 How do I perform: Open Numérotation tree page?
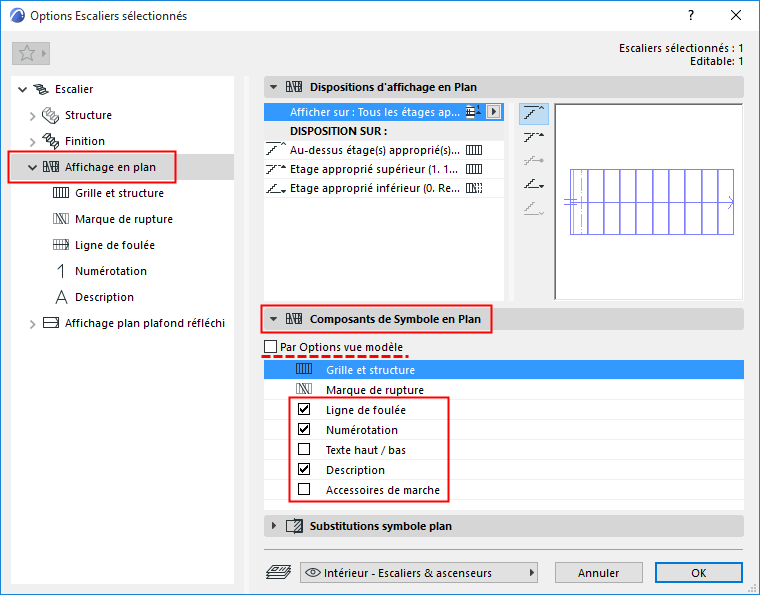pos(111,271)
